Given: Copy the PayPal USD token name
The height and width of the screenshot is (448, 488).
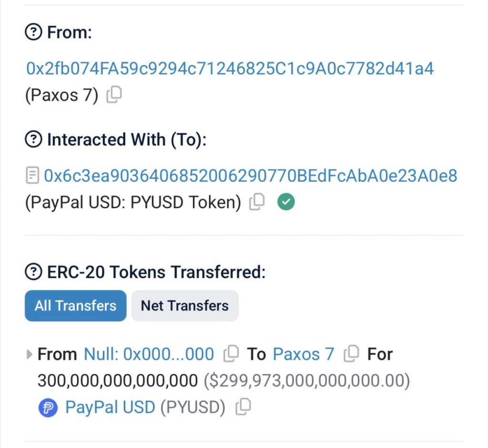Looking at the screenshot, I should [x=244, y=408].
